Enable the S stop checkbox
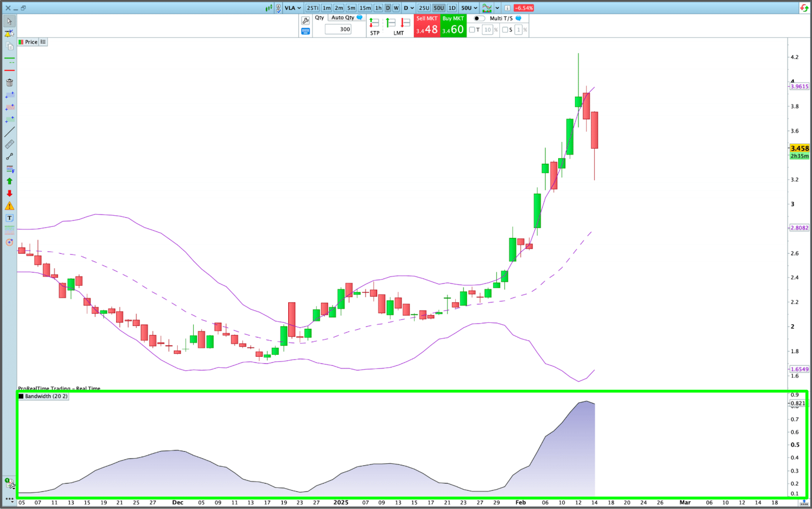Screen dimensions: 812x509 click(x=504, y=29)
